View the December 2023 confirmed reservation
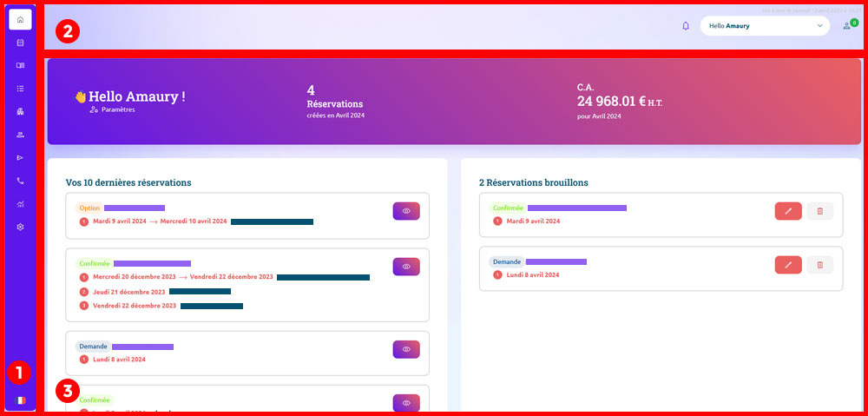868x416 pixels. (406, 267)
